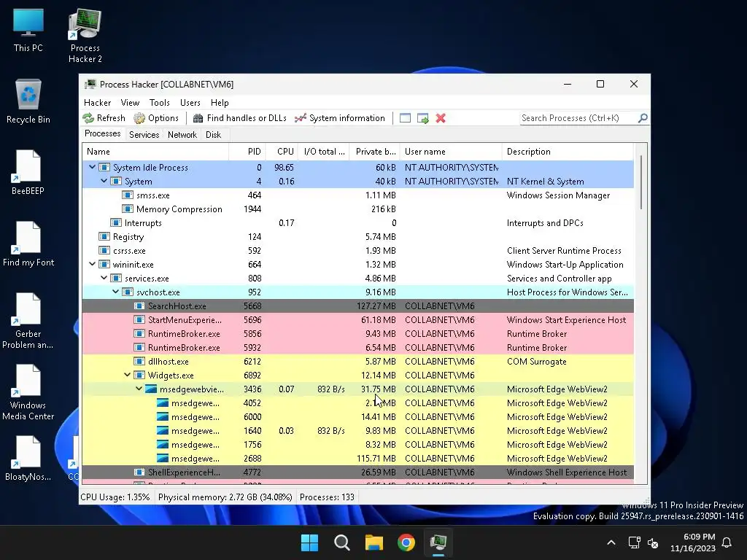This screenshot has height=560, width=747.
Task: Select the Interrupts row
Action: tap(357, 223)
